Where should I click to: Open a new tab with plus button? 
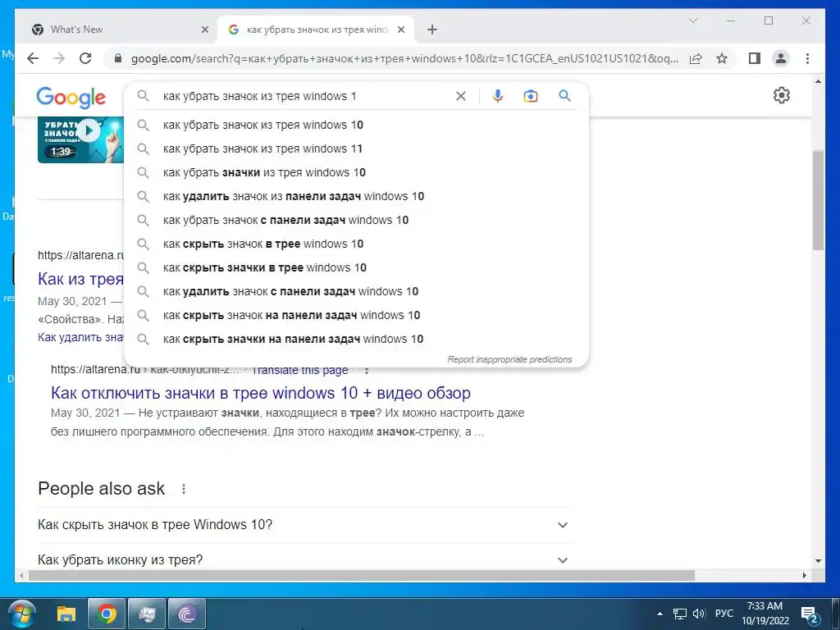pos(432,30)
